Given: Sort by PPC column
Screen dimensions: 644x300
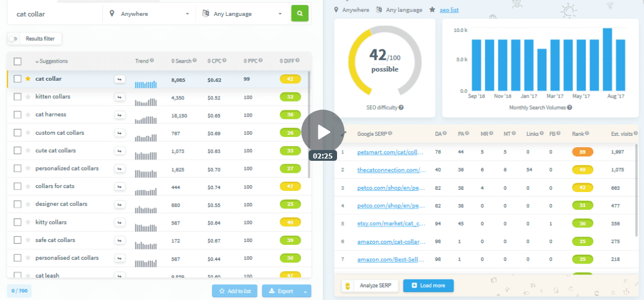Looking at the screenshot, I should (250, 61).
